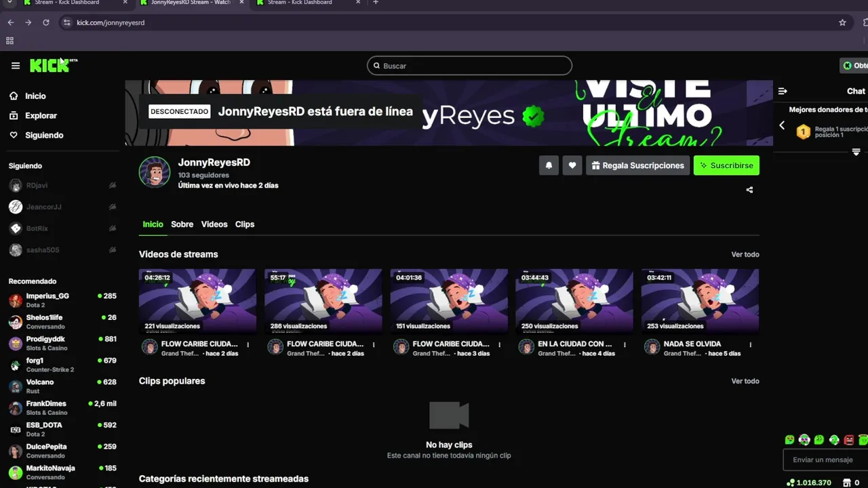
Task: Click the Buscar search field
Action: click(x=469, y=66)
